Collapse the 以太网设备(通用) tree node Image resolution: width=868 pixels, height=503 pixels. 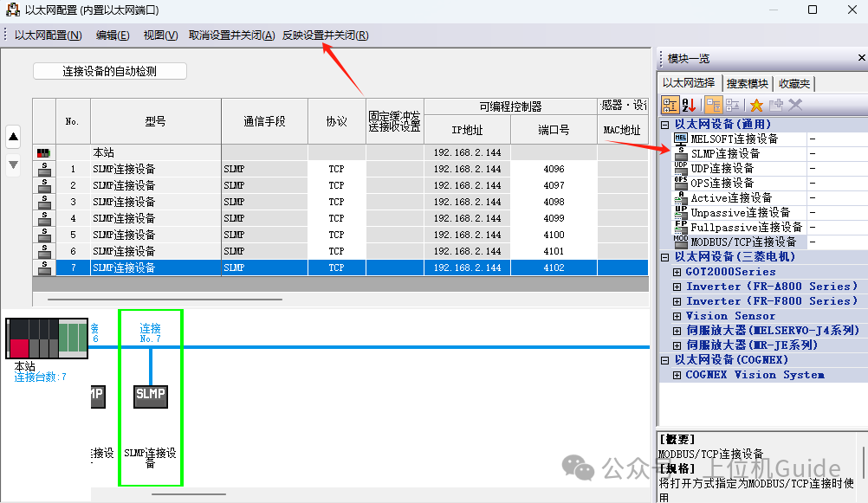664,123
